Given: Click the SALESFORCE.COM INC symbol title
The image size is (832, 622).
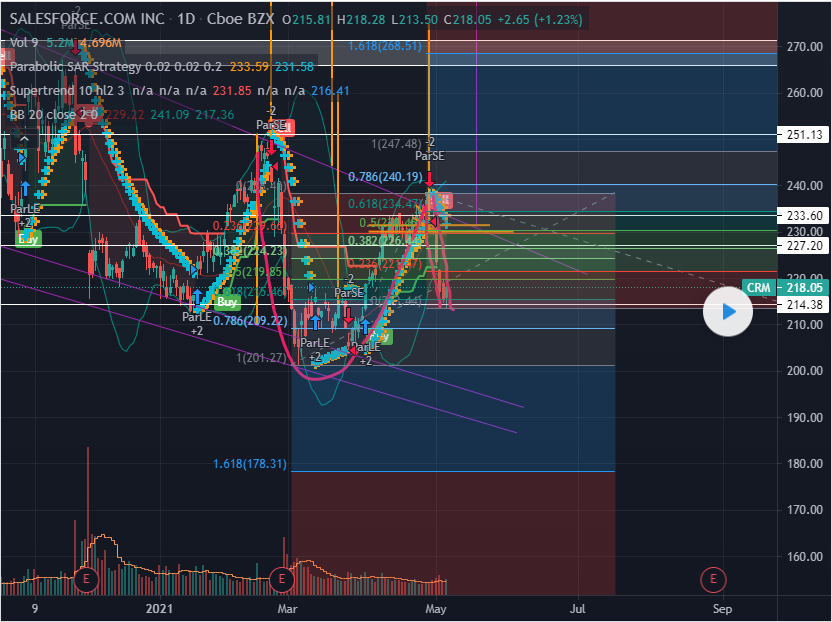Looking at the screenshot, I should pos(87,19).
